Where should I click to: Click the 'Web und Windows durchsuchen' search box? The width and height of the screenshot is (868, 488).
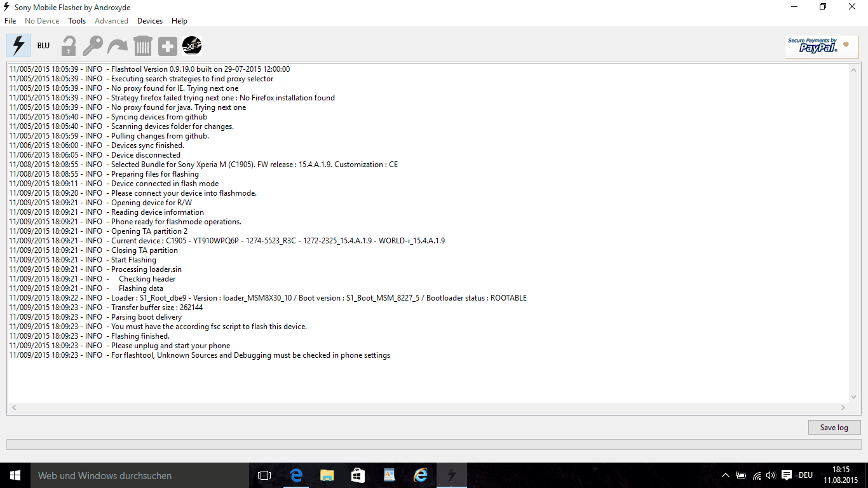(140, 475)
